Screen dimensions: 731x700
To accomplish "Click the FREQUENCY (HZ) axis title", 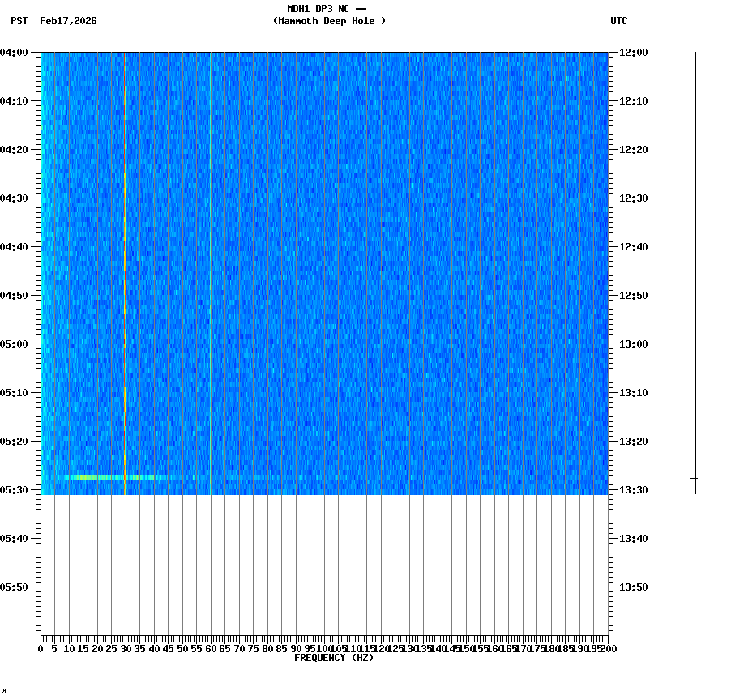I will (336, 658).
